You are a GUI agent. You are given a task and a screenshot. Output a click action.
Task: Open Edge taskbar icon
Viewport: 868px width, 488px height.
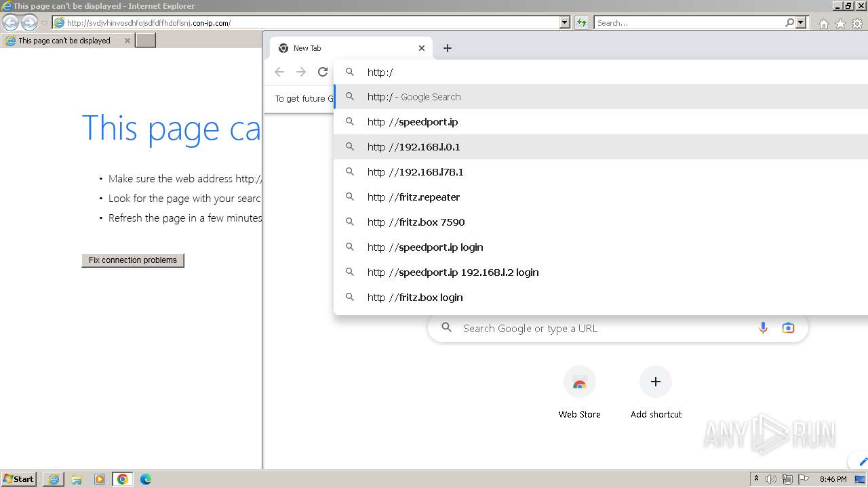click(x=146, y=479)
